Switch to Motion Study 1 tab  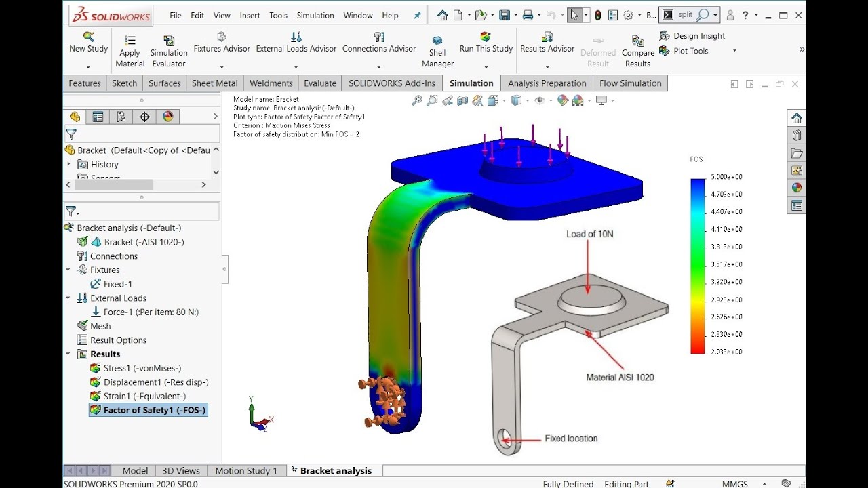[246, 470]
